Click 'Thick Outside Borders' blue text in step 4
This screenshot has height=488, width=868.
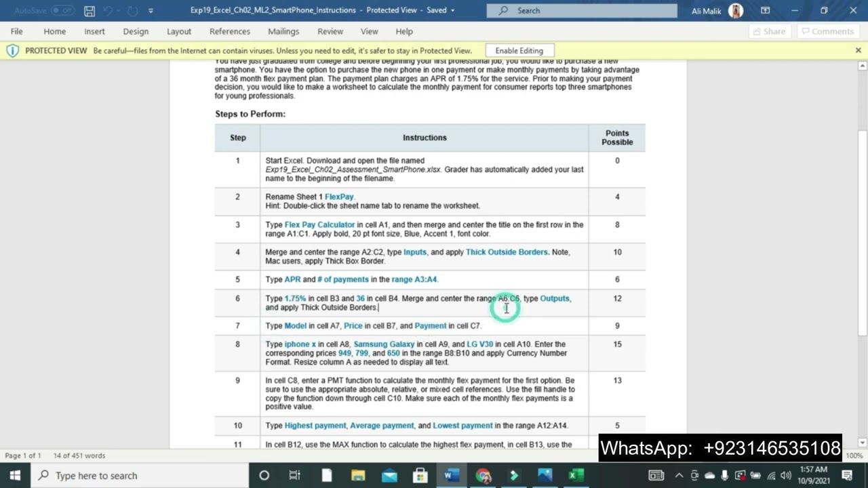pos(507,252)
